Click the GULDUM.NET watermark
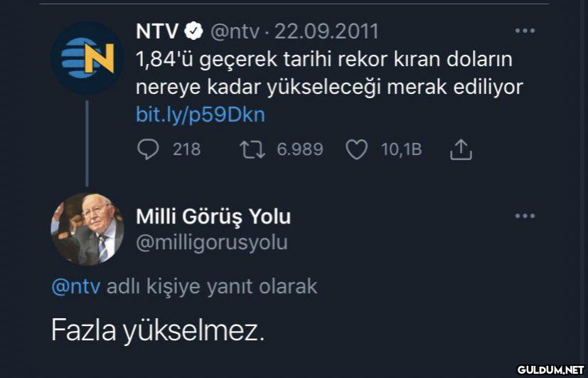This screenshot has width=588, height=378. (550, 369)
